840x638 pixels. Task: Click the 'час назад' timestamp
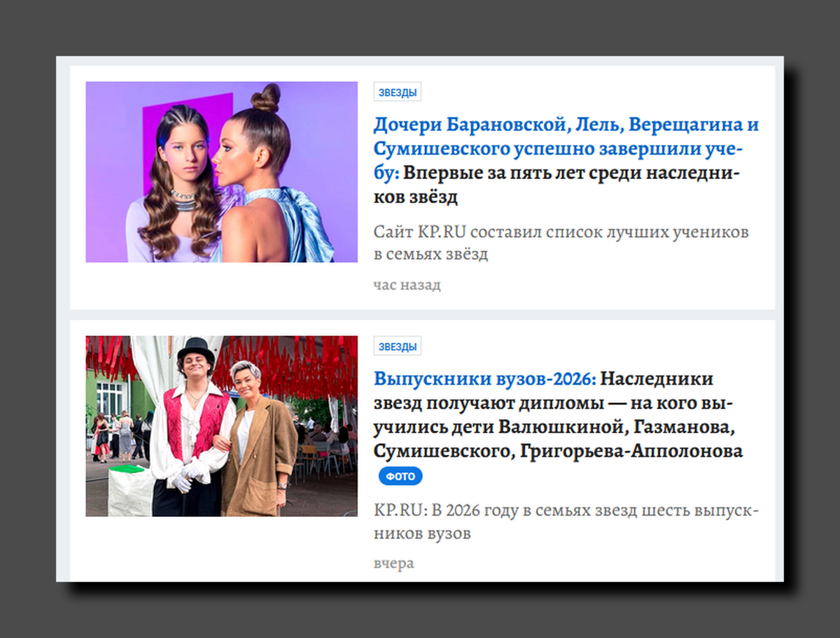[x=407, y=285]
